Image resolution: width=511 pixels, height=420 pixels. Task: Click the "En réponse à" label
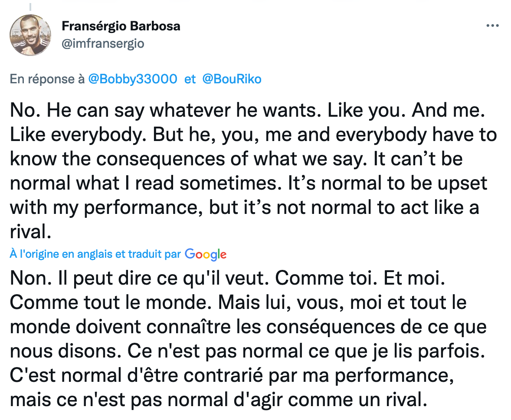click(47, 79)
